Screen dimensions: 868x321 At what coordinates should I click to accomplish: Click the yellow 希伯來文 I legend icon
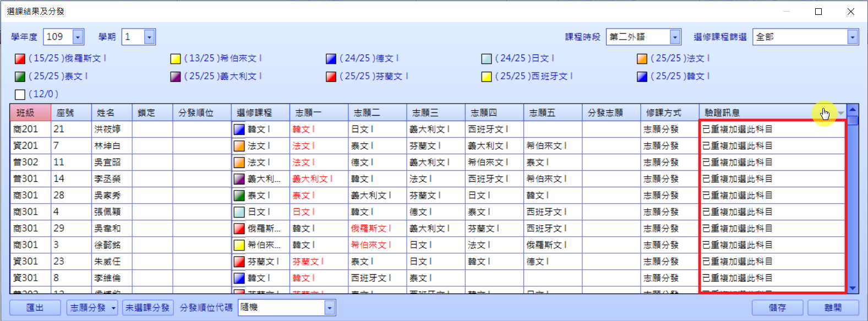176,59
